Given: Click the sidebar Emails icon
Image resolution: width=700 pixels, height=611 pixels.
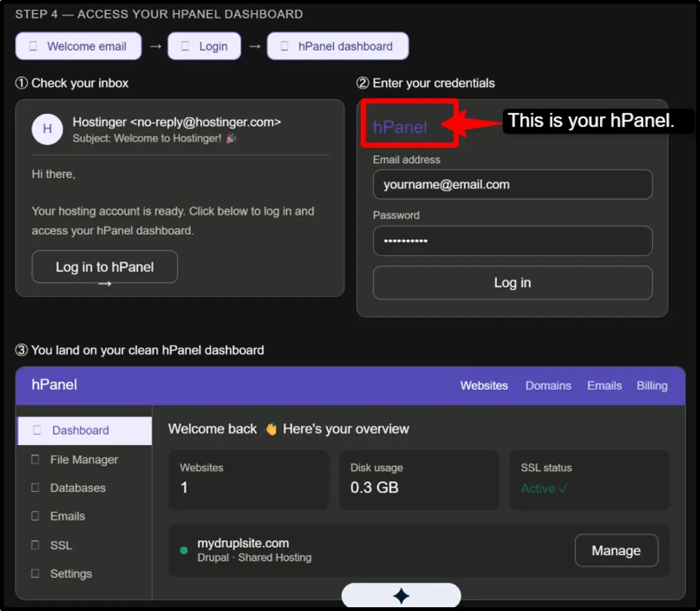Looking at the screenshot, I should [x=35, y=516].
